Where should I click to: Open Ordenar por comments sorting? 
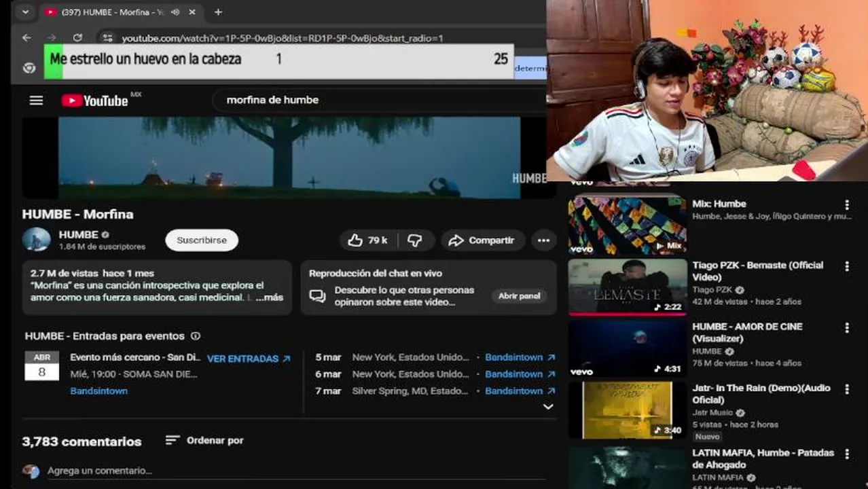pos(204,441)
